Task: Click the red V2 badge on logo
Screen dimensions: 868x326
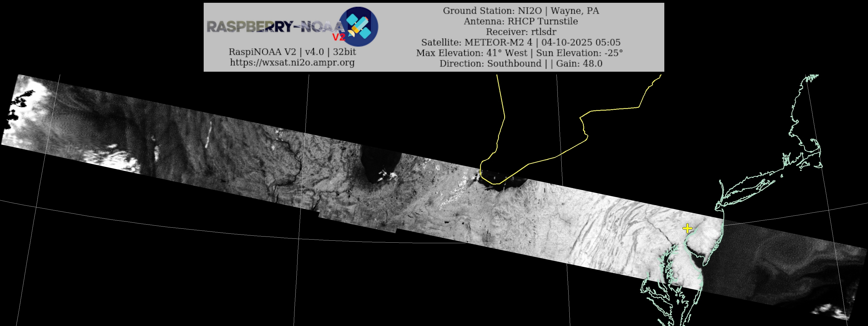Action: pyautogui.click(x=339, y=37)
